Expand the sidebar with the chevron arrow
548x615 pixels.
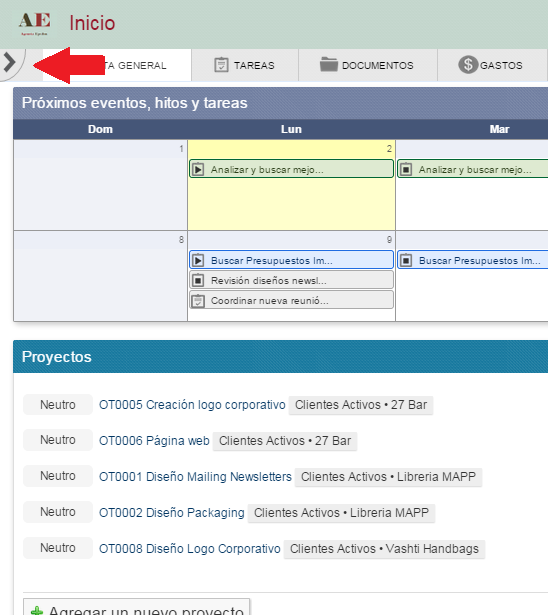click(9, 63)
